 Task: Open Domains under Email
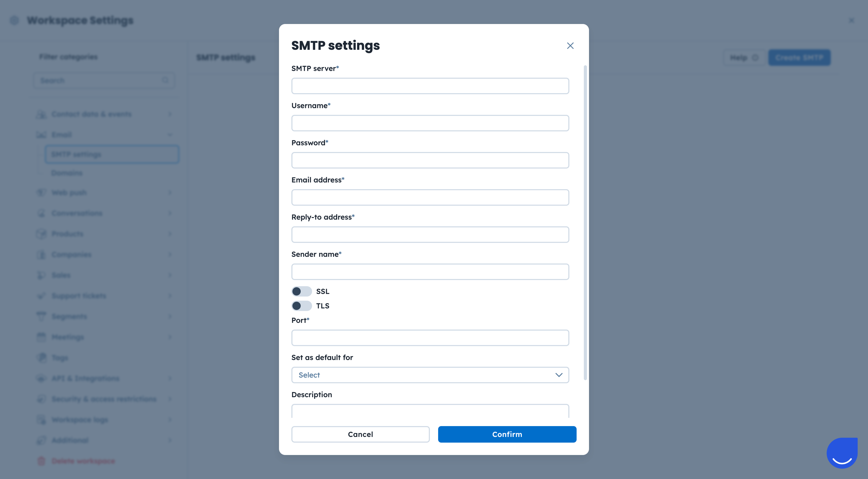click(x=67, y=173)
